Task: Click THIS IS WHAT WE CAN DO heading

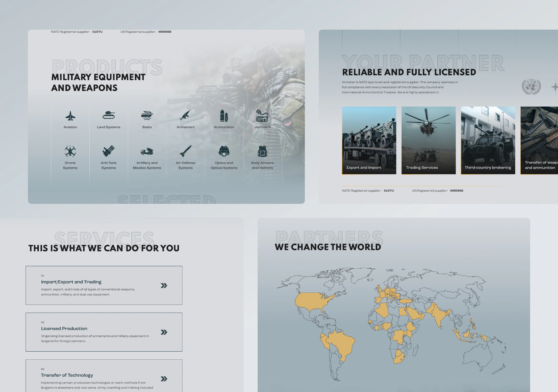Action: pos(104,248)
